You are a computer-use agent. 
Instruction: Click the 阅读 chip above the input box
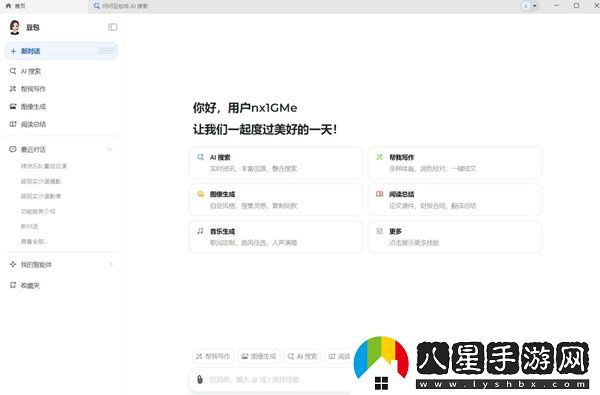coord(338,356)
